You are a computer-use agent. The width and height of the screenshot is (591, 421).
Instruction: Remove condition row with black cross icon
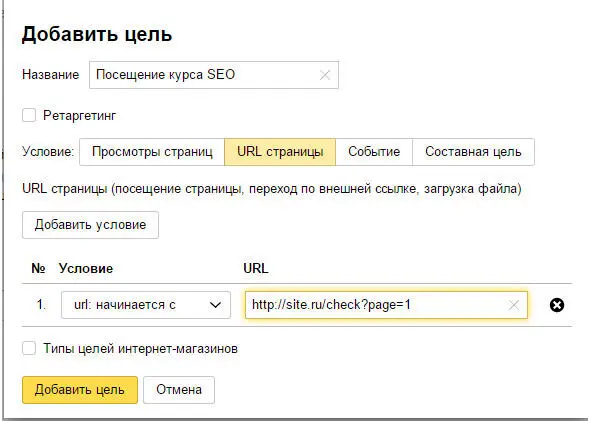pos(557,305)
